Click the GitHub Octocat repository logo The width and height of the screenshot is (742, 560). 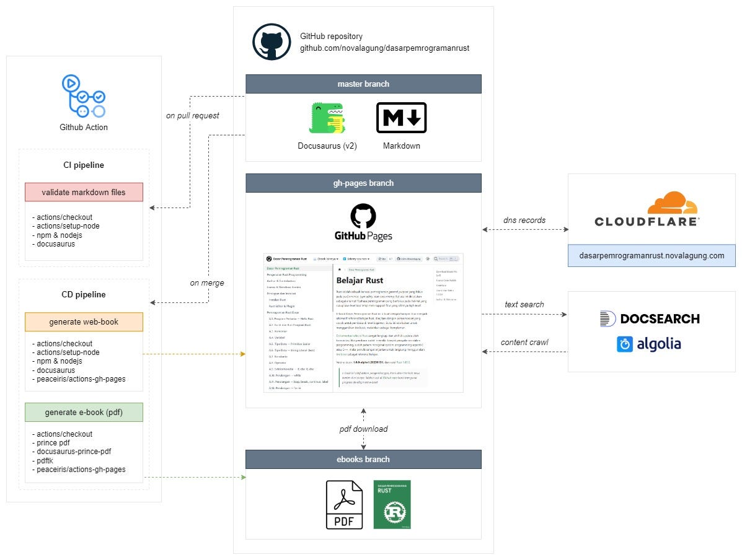point(271,42)
